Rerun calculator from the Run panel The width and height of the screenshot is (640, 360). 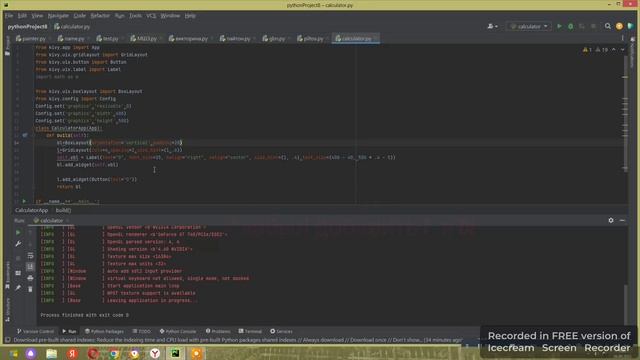(18, 232)
